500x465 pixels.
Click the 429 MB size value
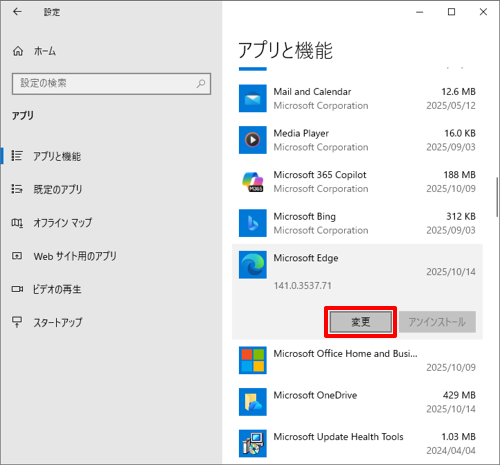pos(459,395)
